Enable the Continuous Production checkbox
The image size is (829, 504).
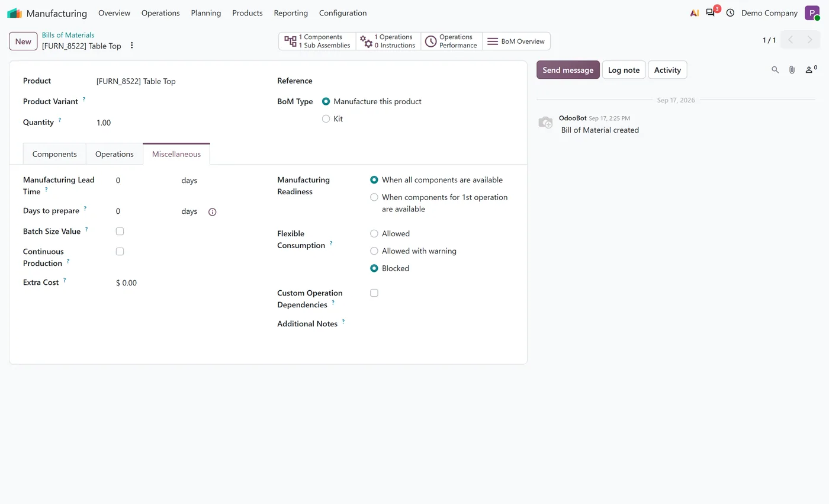click(x=120, y=251)
